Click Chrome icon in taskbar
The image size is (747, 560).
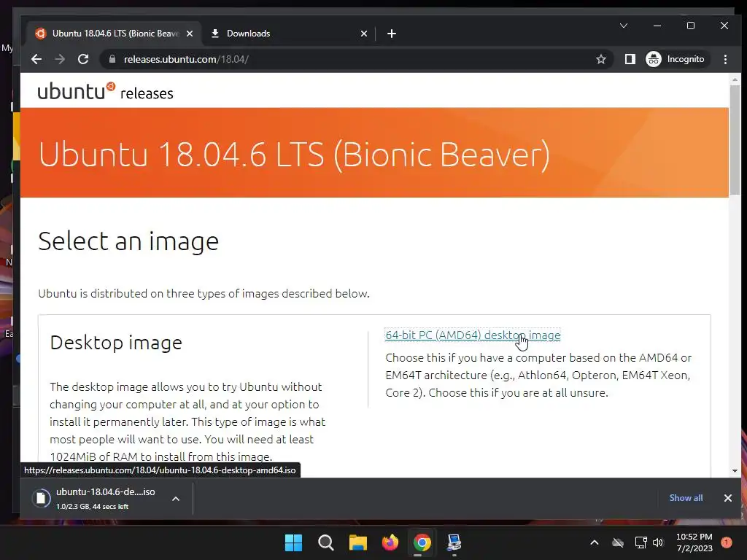tap(422, 542)
